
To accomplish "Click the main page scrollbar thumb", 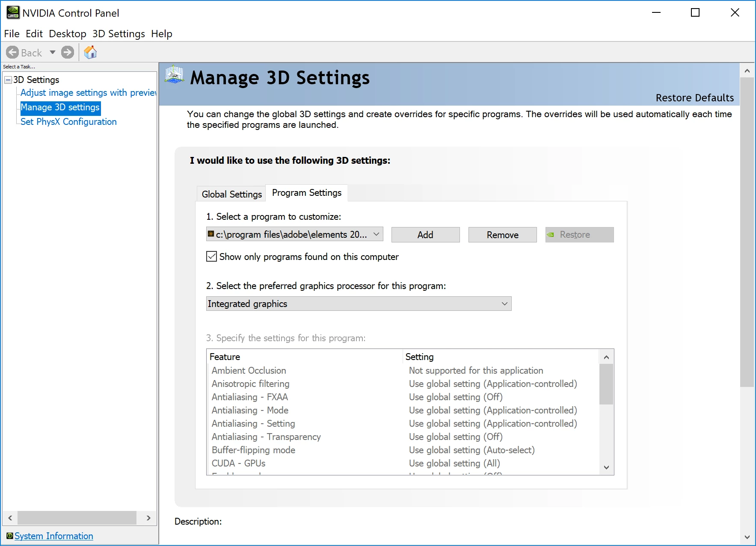I will 747,232.
